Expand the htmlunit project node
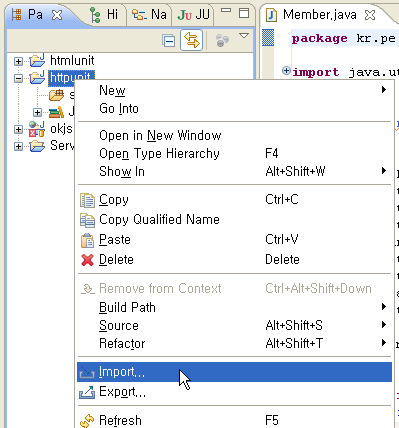 point(18,61)
